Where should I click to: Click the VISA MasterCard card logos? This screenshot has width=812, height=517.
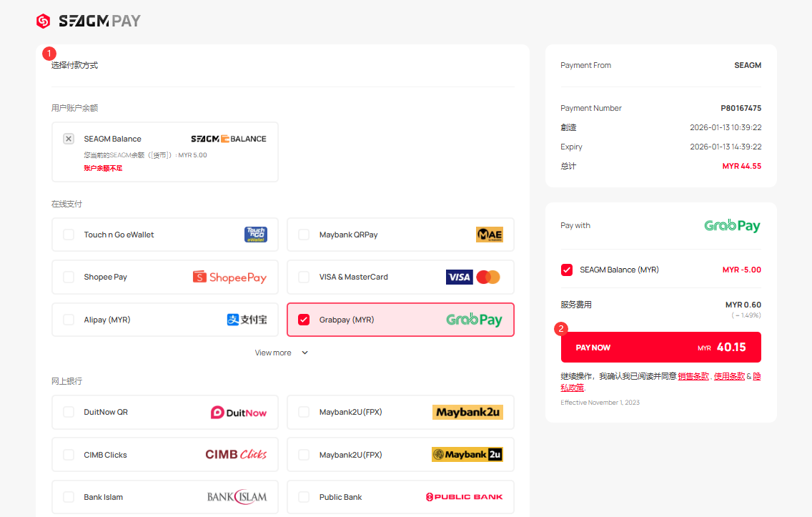pos(472,277)
